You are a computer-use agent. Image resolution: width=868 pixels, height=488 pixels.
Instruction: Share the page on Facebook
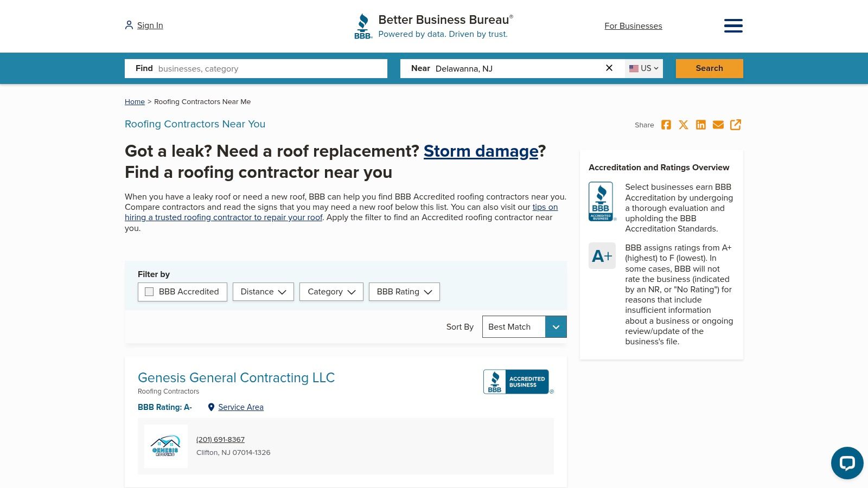666,125
